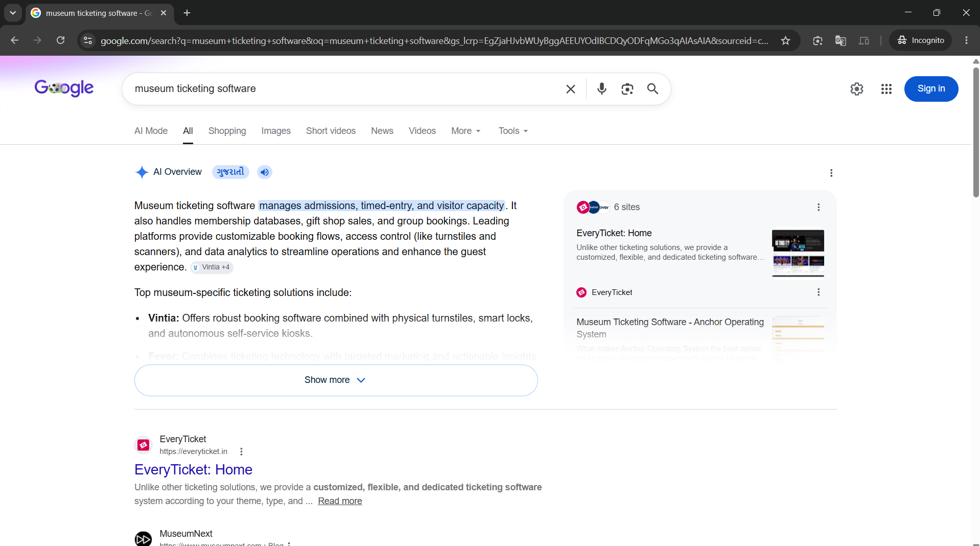Open a new browser tab
This screenshot has width=980, height=546.
click(187, 13)
